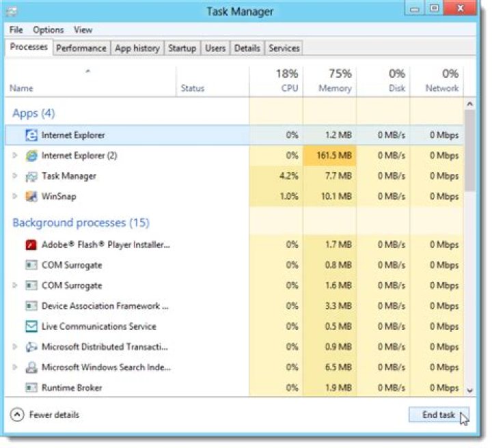This screenshot has height=448, width=492.
Task: Click the 1.0% CPU value for WinSnap
Action: tap(288, 197)
